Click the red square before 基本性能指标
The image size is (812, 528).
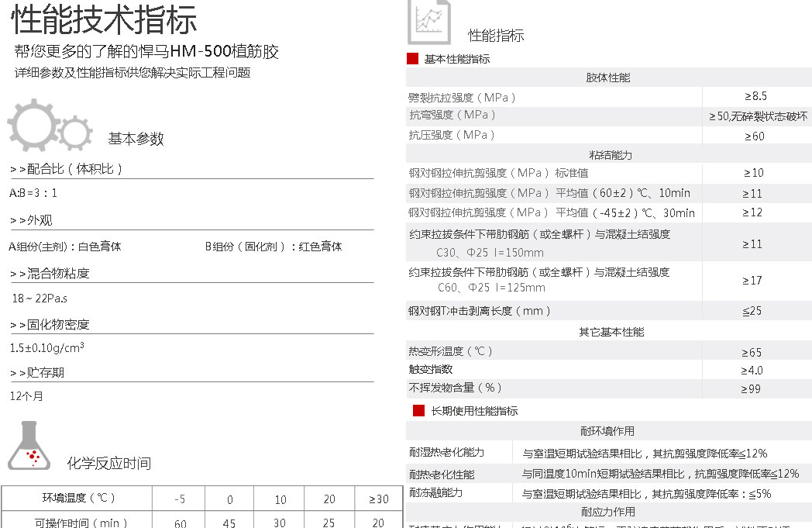pos(412,59)
